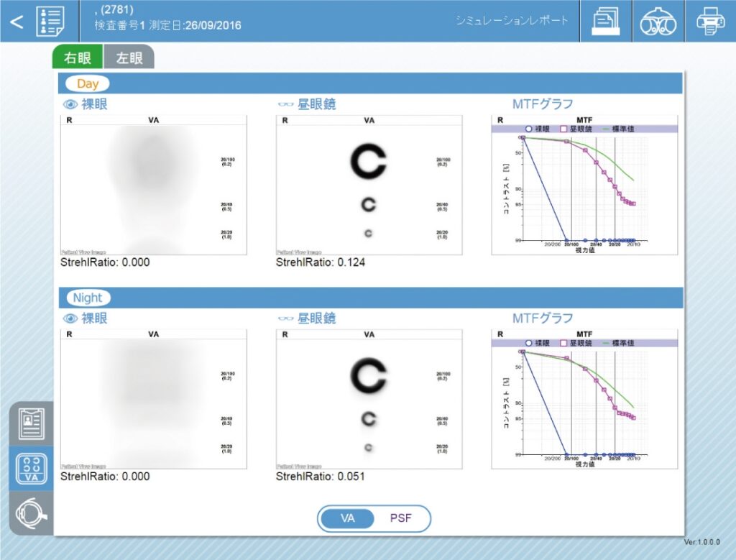Image resolution: width=736 pixels, height=560 pixels.
Task: Open the patient ID card sidebar icon
Action: tap(32, 424)
